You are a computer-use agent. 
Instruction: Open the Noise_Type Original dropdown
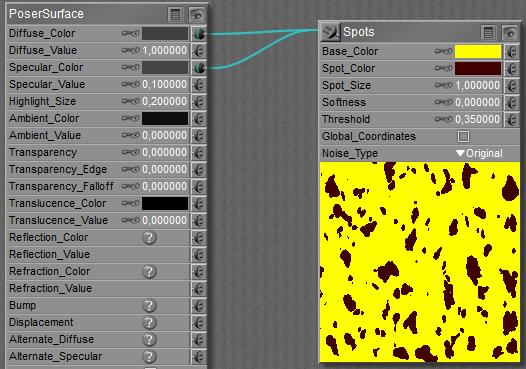[479, 153]
